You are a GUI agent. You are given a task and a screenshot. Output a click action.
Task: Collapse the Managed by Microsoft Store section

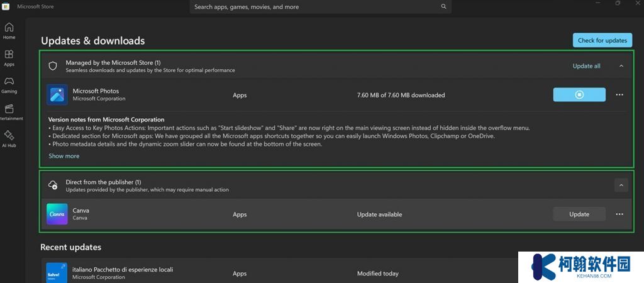tap(621, 65)
